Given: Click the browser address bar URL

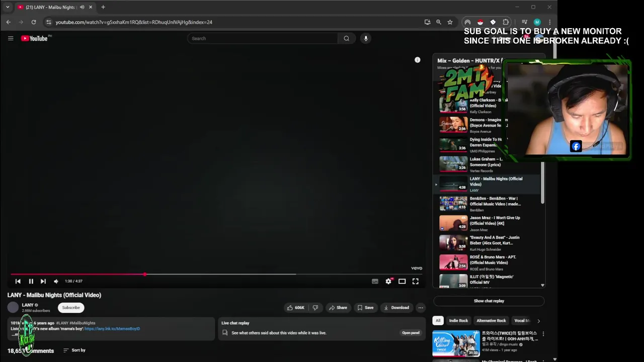Looking at the screenshot, I should 134,22.
